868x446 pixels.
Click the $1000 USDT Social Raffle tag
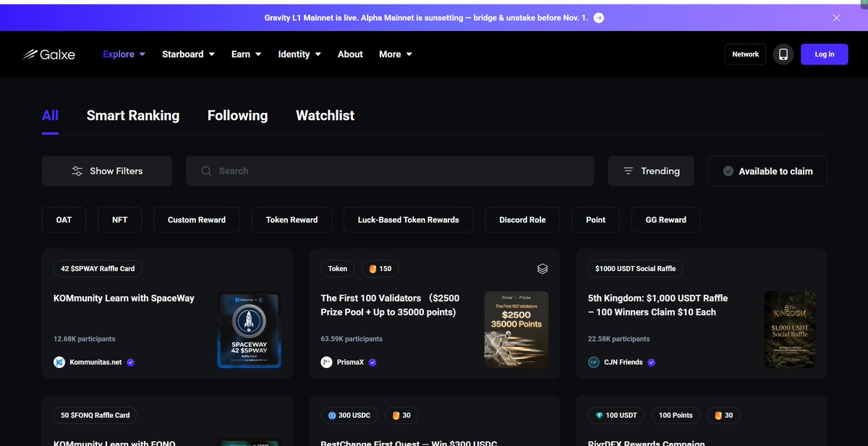tap(635, 268)
